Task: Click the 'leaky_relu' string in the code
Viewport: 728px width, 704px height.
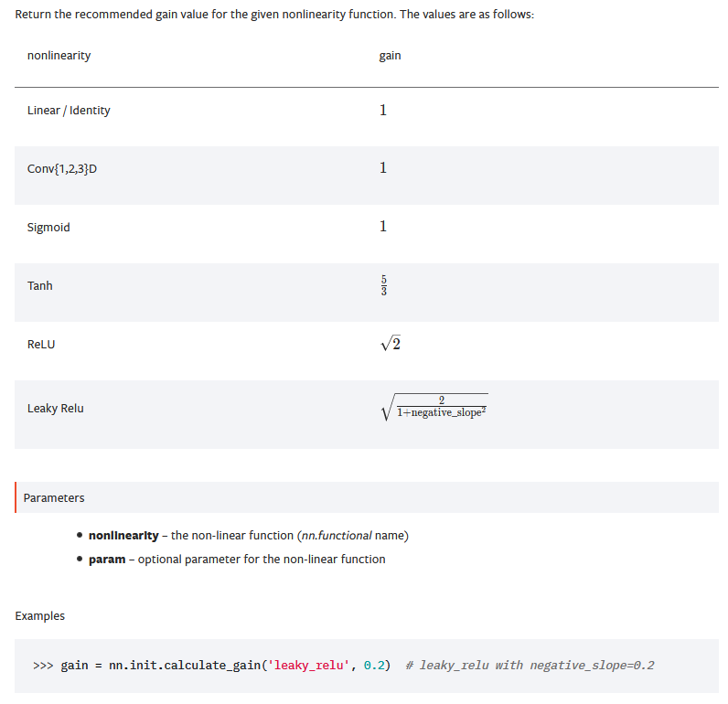Action: coord(309,666)
